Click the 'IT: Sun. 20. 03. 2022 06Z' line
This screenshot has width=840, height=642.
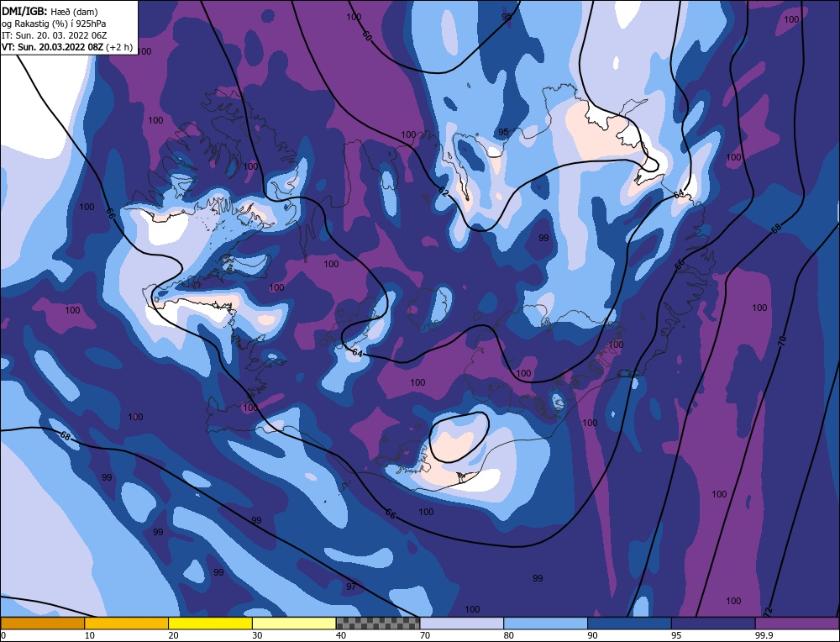pos(54,34)
